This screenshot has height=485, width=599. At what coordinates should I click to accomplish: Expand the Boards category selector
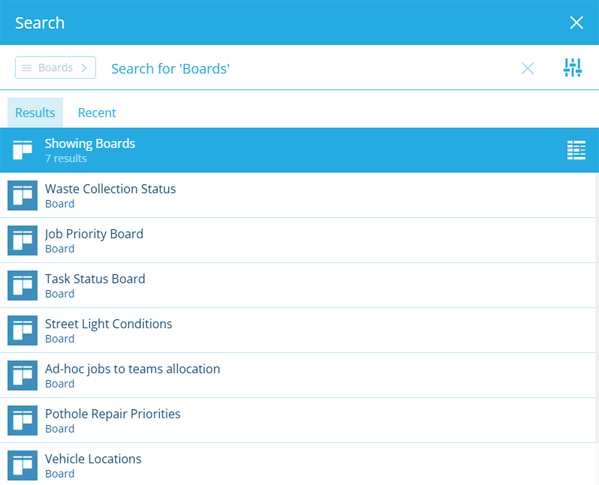pyautogui.click(x=55, y=68)
